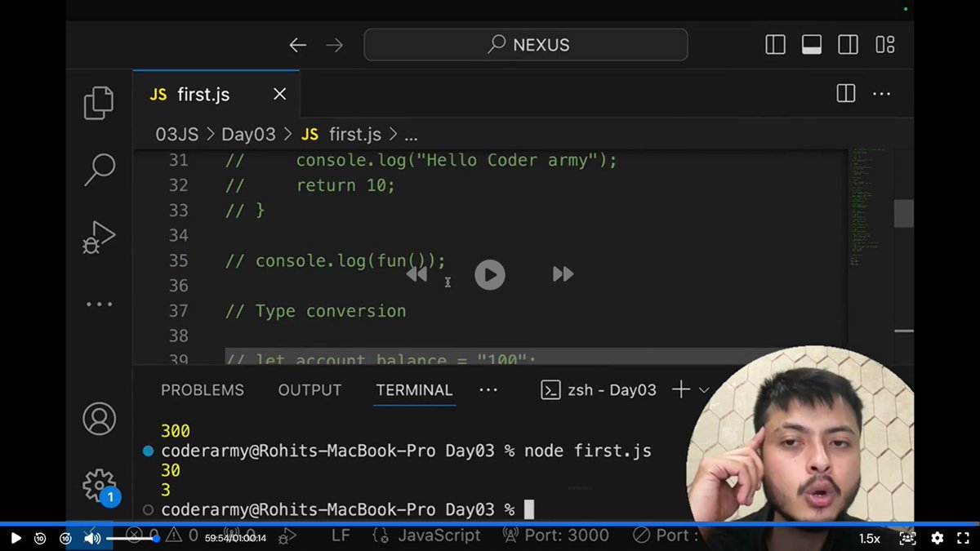The width and height of the screenshot is (980, 551).
Task: Open the Manage gear with update badge
Action: tap(100, 487)
